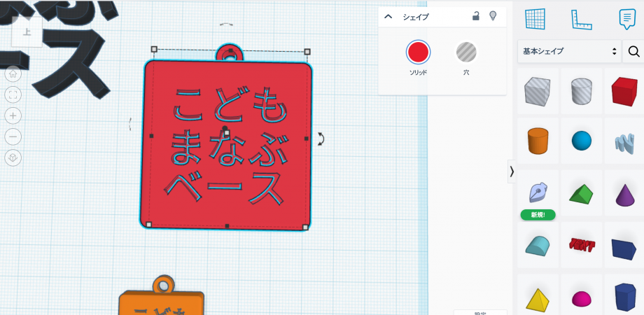Collapse the shapes side panel with the arrow
The height and width of the screenshot is (315, 644).
(x=512, y=171)
